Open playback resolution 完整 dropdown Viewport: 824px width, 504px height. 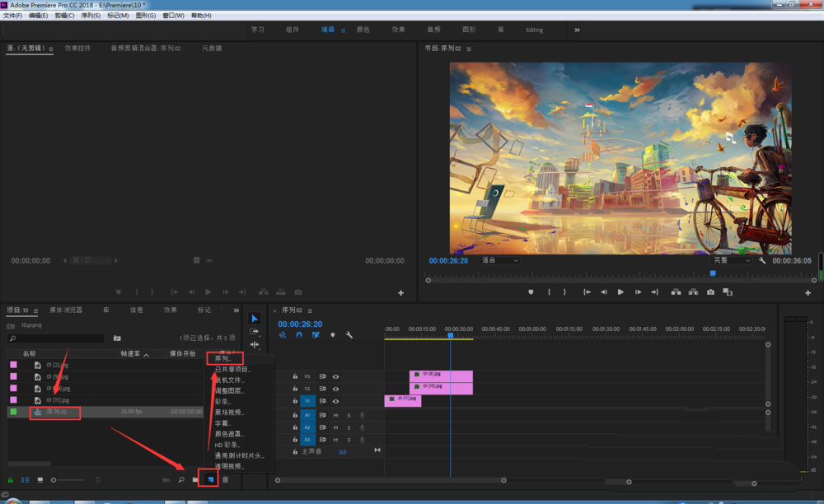tap(732, 260)
